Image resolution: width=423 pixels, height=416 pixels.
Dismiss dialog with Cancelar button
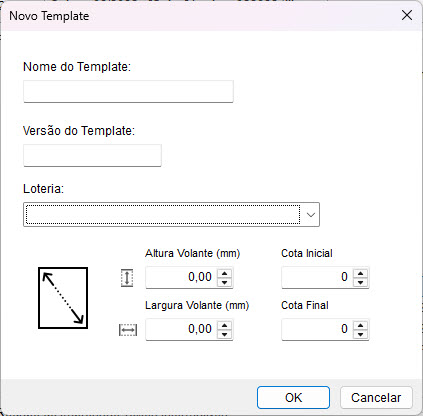pos(376,397)
